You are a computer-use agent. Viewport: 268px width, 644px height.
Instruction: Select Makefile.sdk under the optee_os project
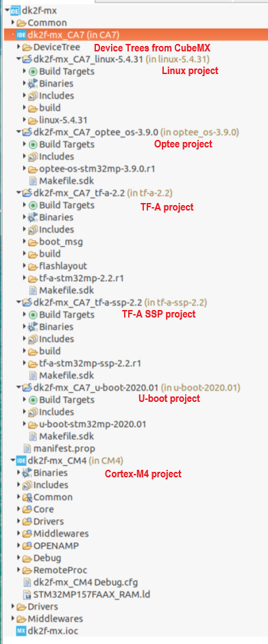(x=62, y=180)
